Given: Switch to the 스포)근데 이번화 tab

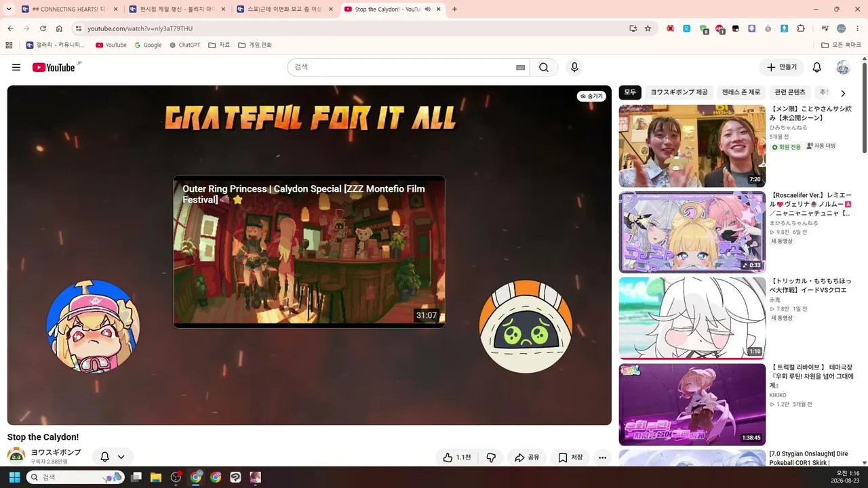Looking at the screenshot, I should tap(285, 9).
